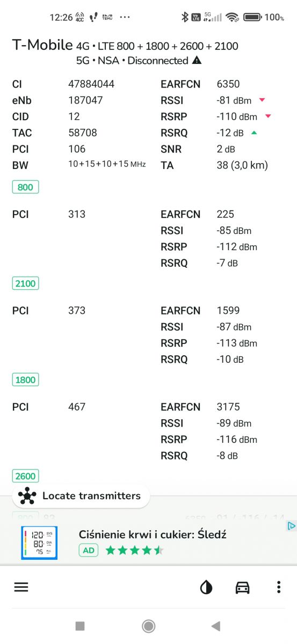
Task: Toggle the dark theme contrast icon
Action: (x=206, y=588)
